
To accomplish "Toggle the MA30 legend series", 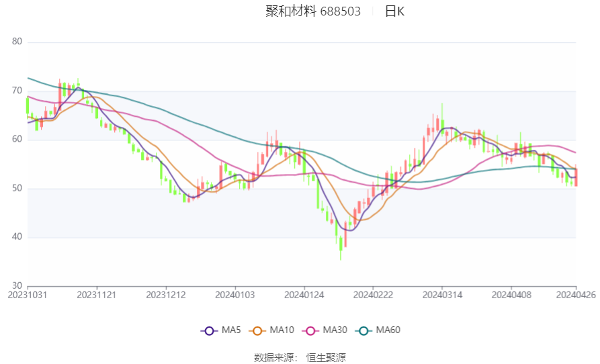I will [325, 330].
